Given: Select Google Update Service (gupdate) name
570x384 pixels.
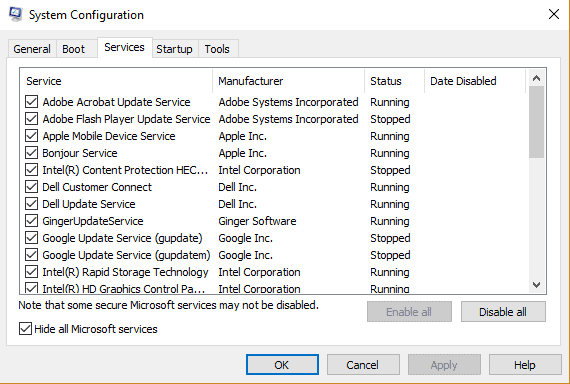Looking at the screenshot, I should click(123, 238).
